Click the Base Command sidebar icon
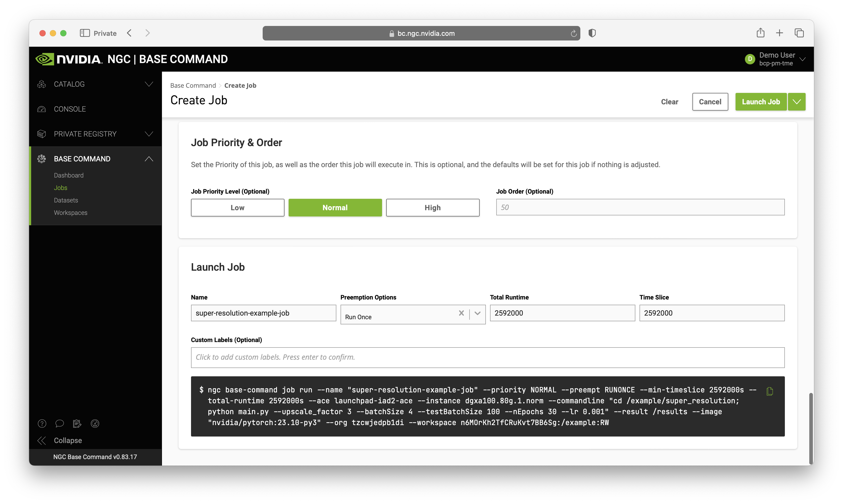This screenshot has height=504, width=843. point(42,159)
